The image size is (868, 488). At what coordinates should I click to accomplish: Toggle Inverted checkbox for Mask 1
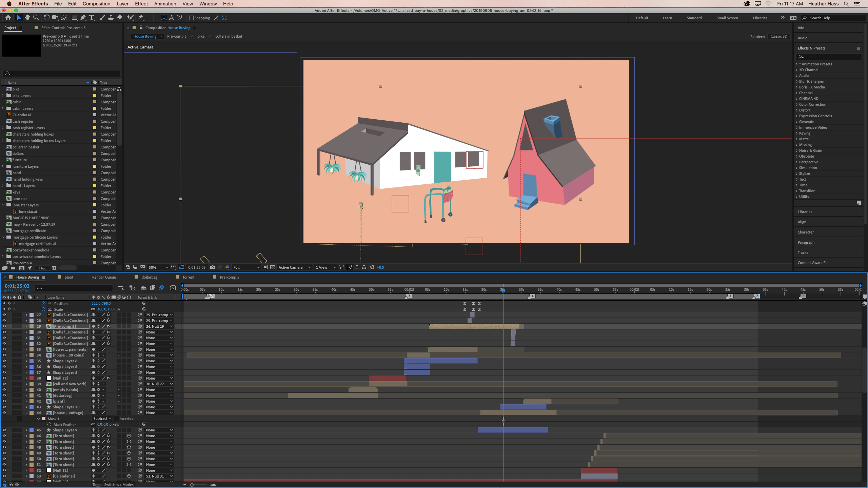(x=116, y=419)
